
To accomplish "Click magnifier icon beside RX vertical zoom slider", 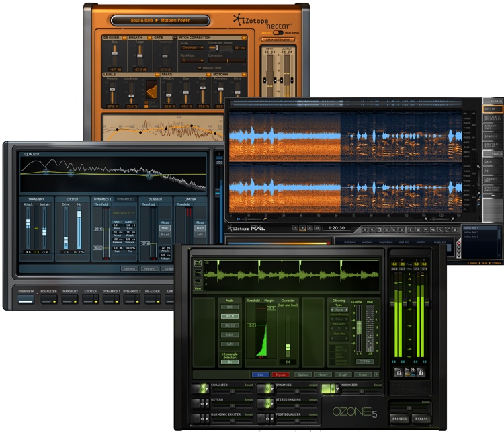I will [x=478, y=167].
